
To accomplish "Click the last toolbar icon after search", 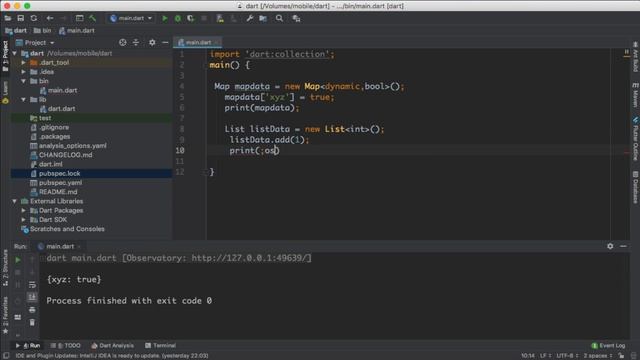I will (297, 18).
